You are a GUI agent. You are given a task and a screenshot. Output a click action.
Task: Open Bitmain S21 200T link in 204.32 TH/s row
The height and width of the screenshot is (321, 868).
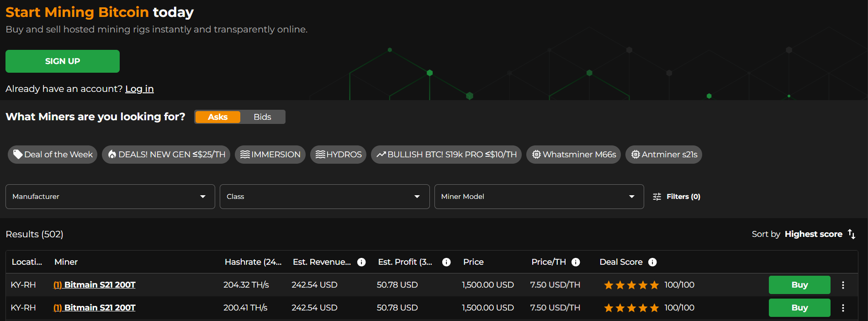click(95, 285)
